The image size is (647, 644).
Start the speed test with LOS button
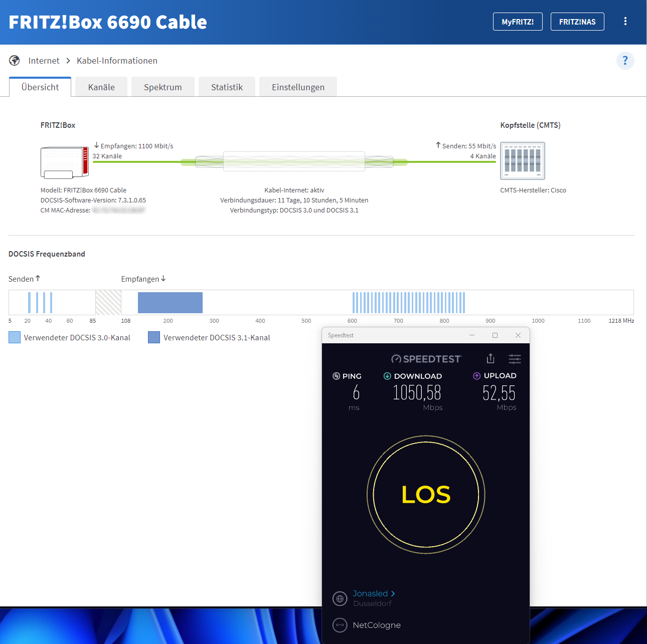(x=426, y=495)
